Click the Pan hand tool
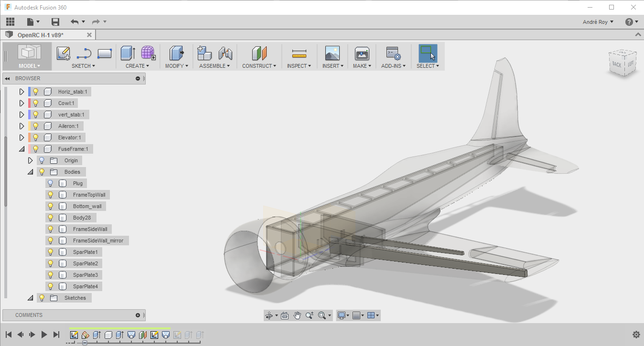The width and height of the screenshot is (644, 346). tap(297, 315)
